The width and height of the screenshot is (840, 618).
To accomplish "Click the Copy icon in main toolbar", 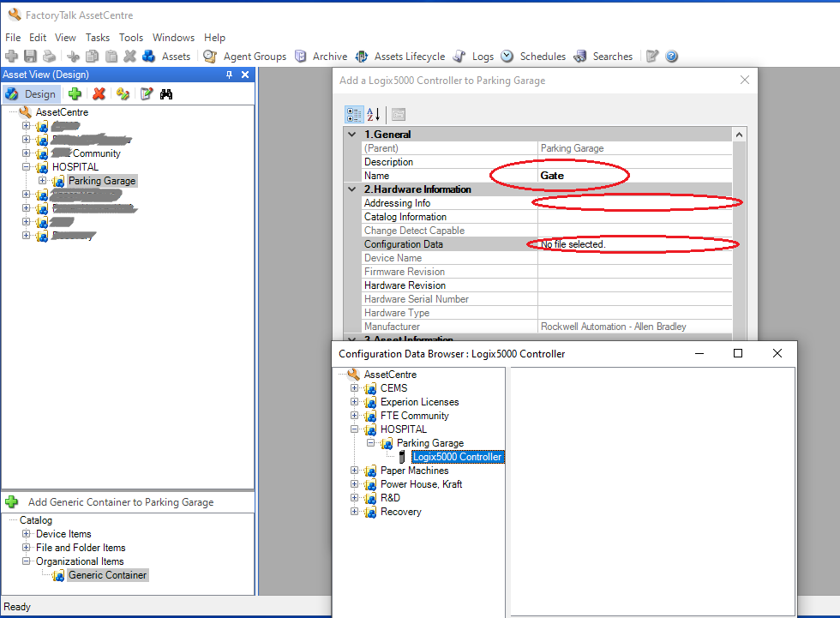I will pyautogui.click(x=93, y=56).
